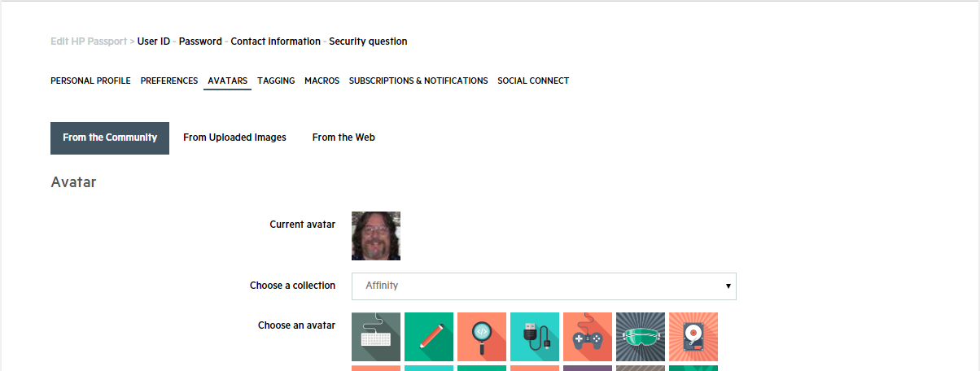Image resolution: width=980 pixels, height=371 pixels.
Task: Click the User ID link
Action: click(154, 41)
